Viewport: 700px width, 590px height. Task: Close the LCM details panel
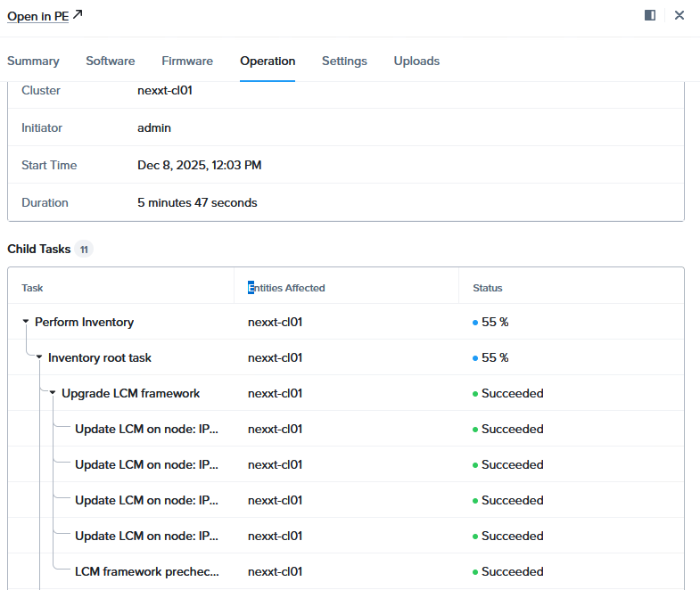pyautogui.click(x=679, y=15)
